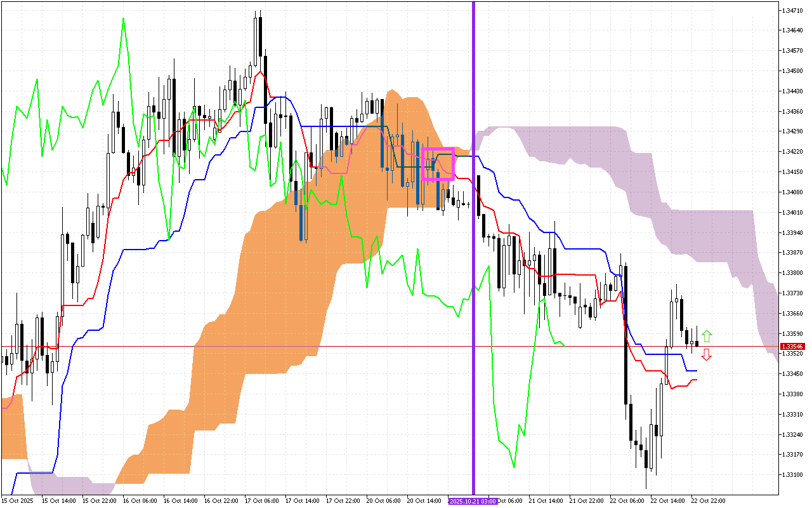Image resolution: width=812 pixels, height=508 pixels.
Task: Click the 1.33100 price axis label
Action: coord(793,473)
